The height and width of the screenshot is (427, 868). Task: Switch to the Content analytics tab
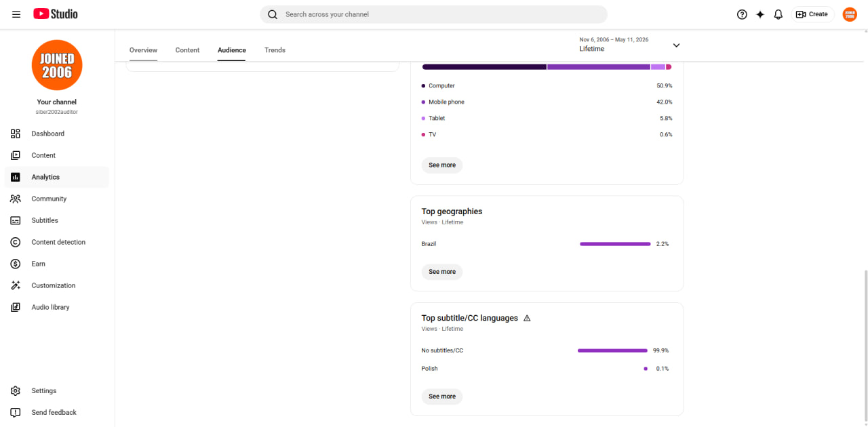[x=187, y=50]
